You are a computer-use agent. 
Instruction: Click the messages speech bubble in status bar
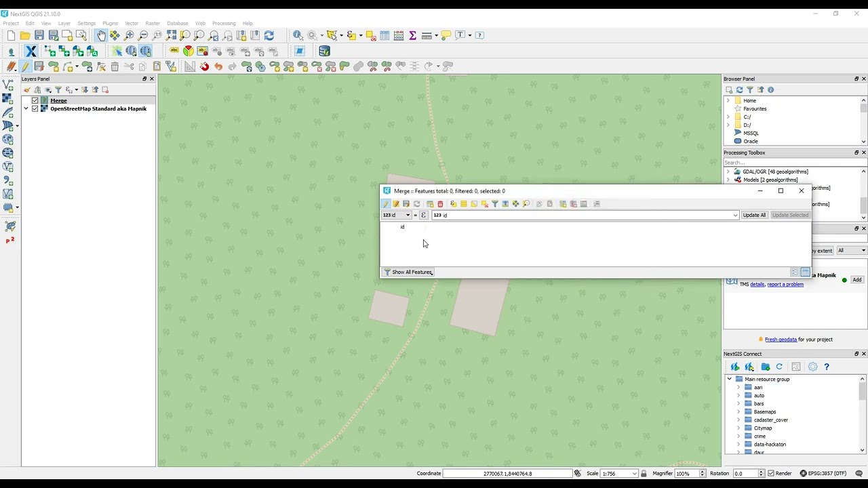[x=859, y=473]
